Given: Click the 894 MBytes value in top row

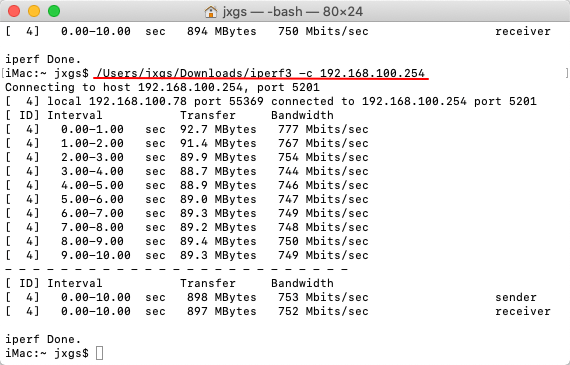Looking at the screenshot, I should tap(222, 31).
